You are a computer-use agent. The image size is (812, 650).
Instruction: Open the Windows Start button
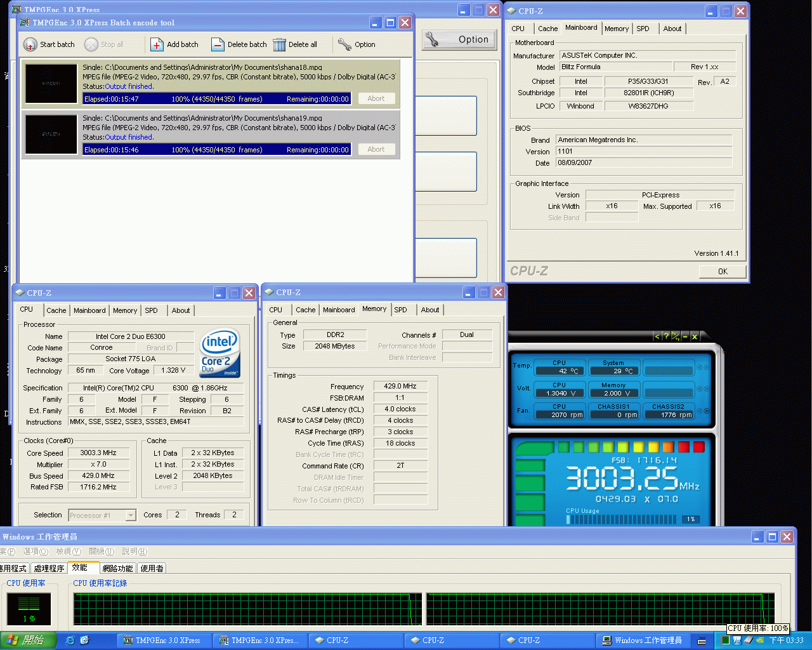click(x=29, y=640)
